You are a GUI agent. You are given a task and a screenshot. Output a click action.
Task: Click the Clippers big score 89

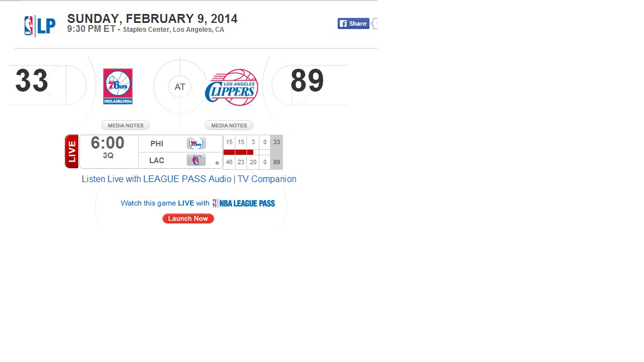pos(307,80)
